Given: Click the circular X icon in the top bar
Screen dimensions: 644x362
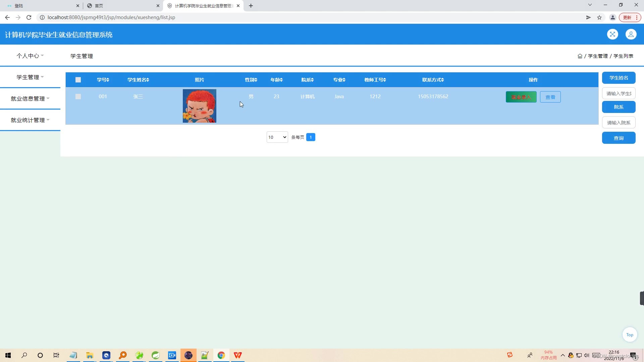Looking at the screenshot, I should pos(613,34).
